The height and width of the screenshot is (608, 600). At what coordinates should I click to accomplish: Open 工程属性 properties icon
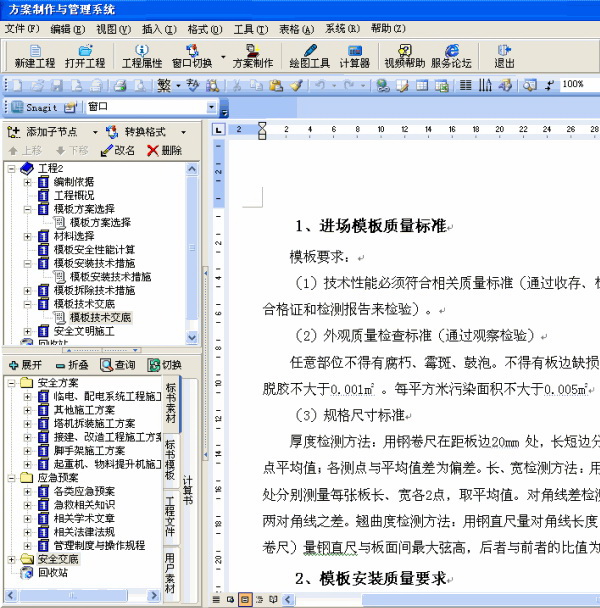(x=142, y=57)
